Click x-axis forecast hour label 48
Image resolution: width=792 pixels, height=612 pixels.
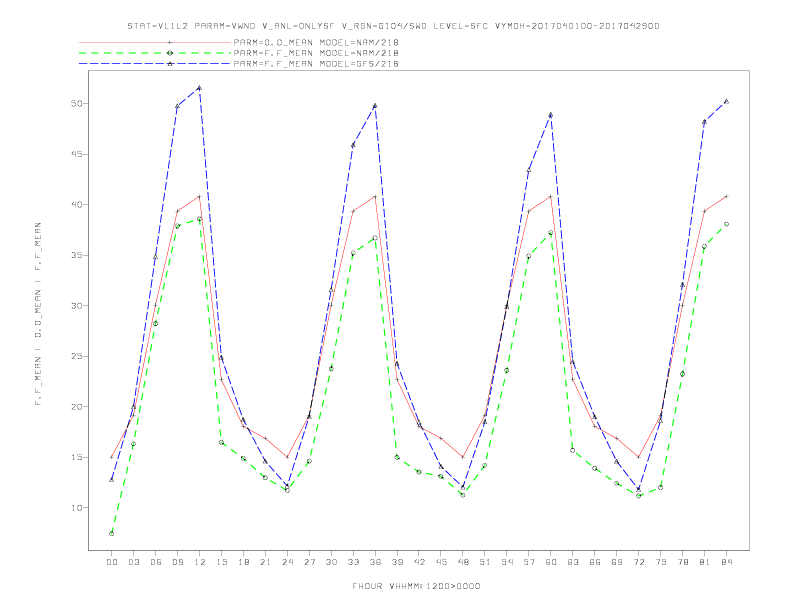pyautogui.click(x=463, y=562)
